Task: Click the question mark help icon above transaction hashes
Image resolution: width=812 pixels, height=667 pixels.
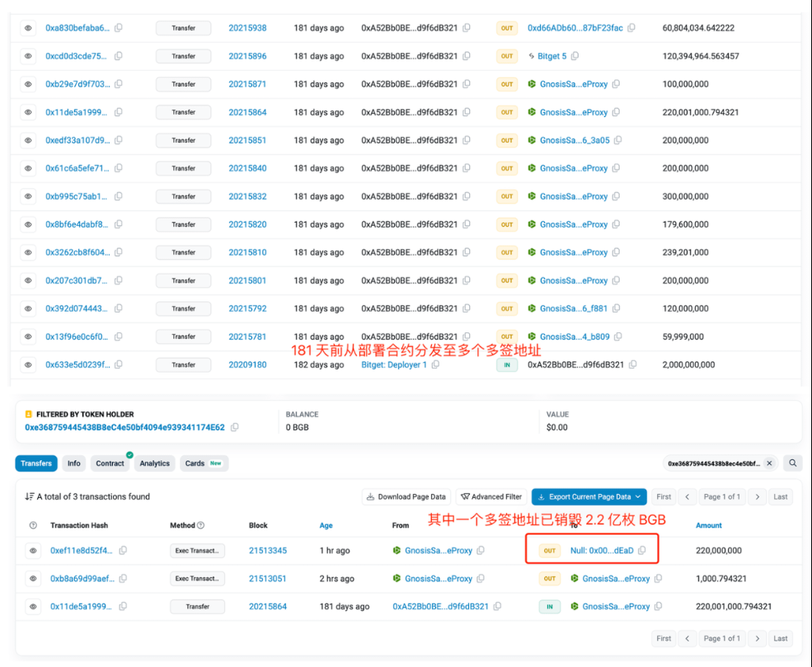Action: [33, 525]
